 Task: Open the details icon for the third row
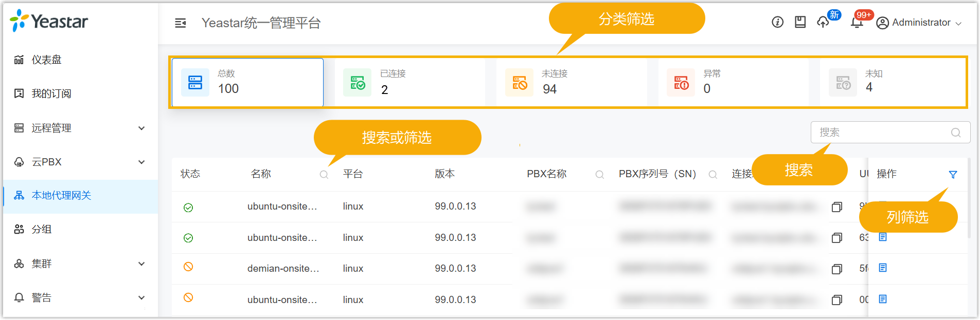[x=883, y=268]
